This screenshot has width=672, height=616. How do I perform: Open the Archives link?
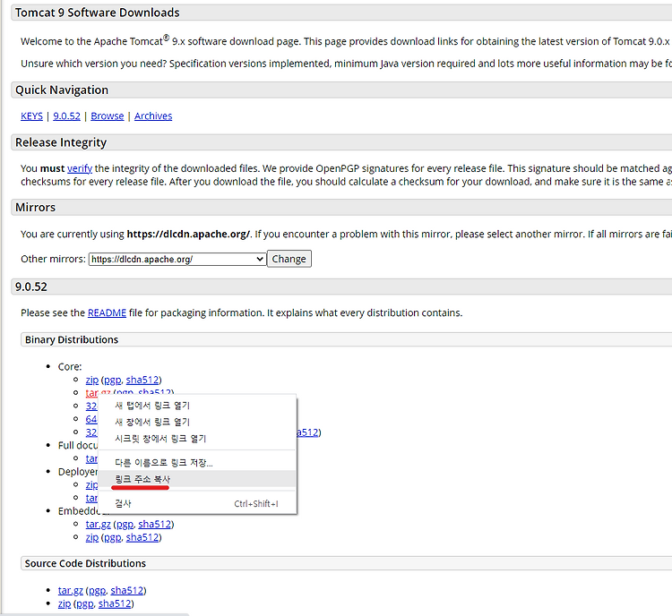tap(153, 116)
